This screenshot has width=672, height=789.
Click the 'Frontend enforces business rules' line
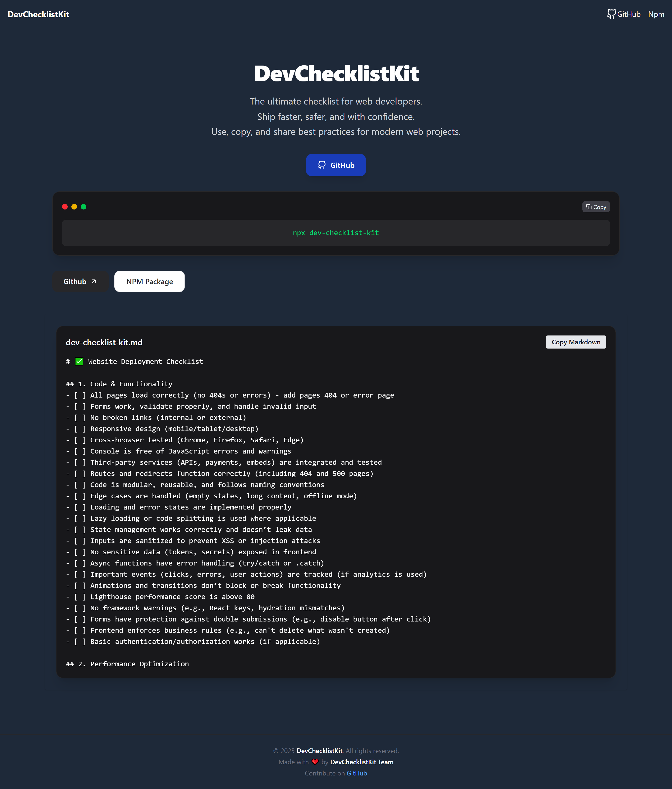click(228, 630)
